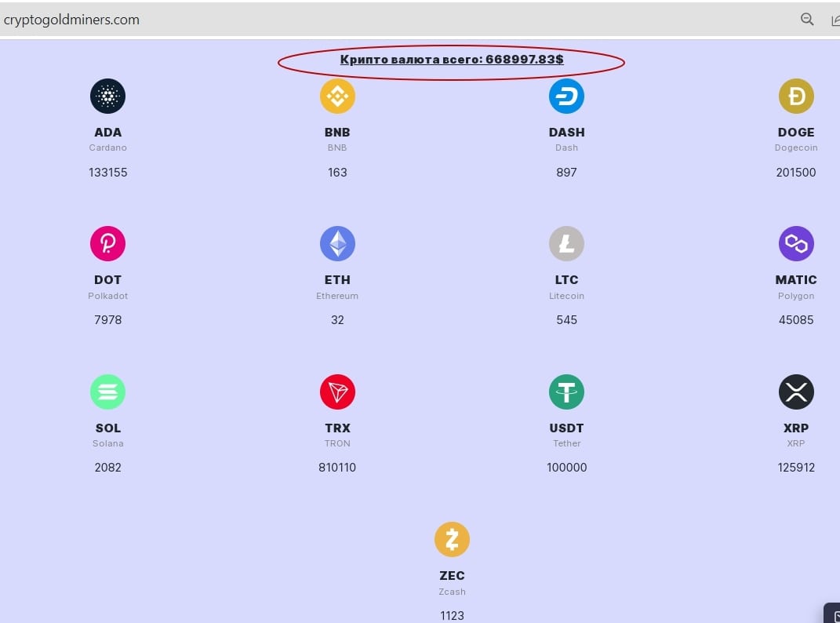This screenshot has height=623, width=840.
Task: Select the DOT ticker label
Action: [x=107, y=280]
